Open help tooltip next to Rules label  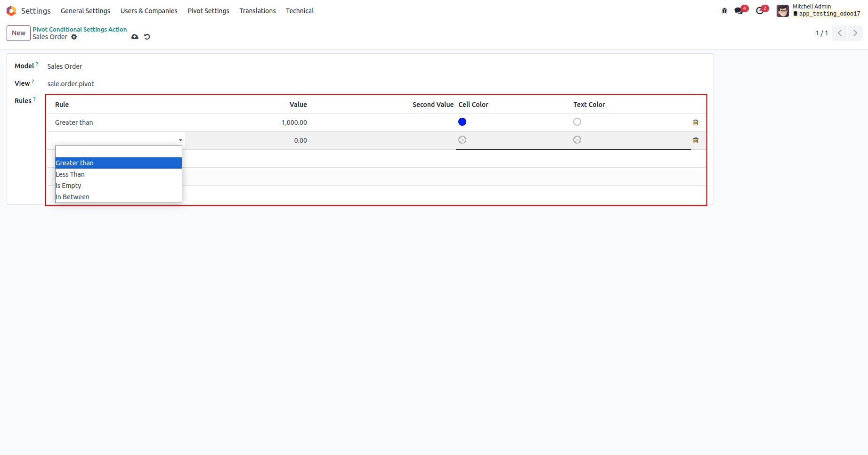[x=34, y=99]
